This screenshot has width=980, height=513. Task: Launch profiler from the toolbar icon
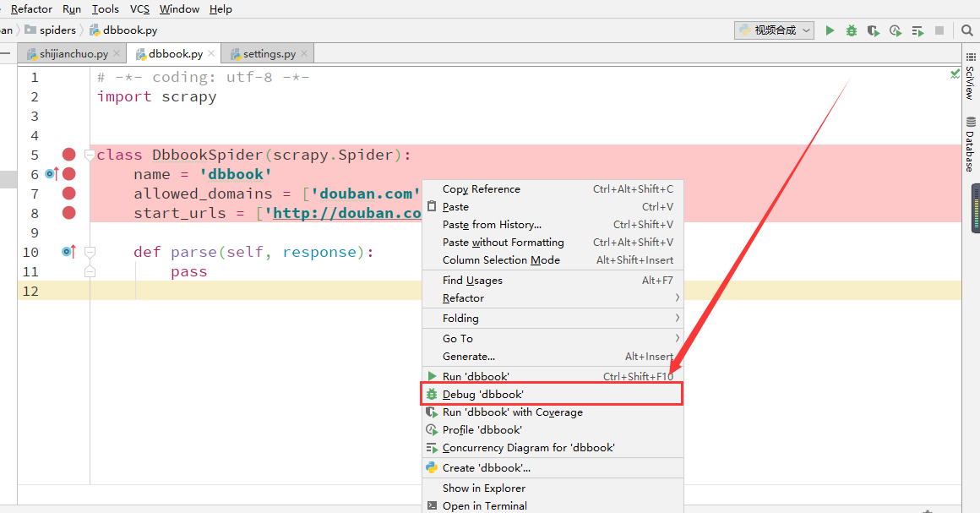[x=895, y=30]
